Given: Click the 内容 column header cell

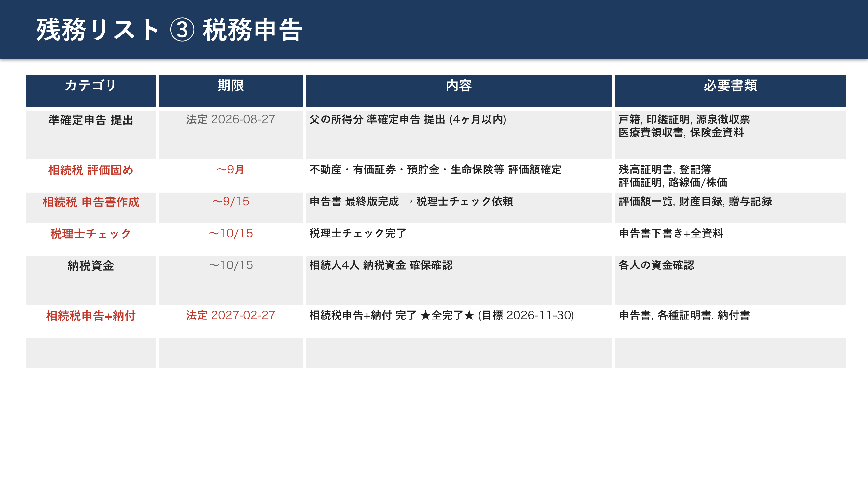Looking at the screenshot, I should tap(458, 86).
